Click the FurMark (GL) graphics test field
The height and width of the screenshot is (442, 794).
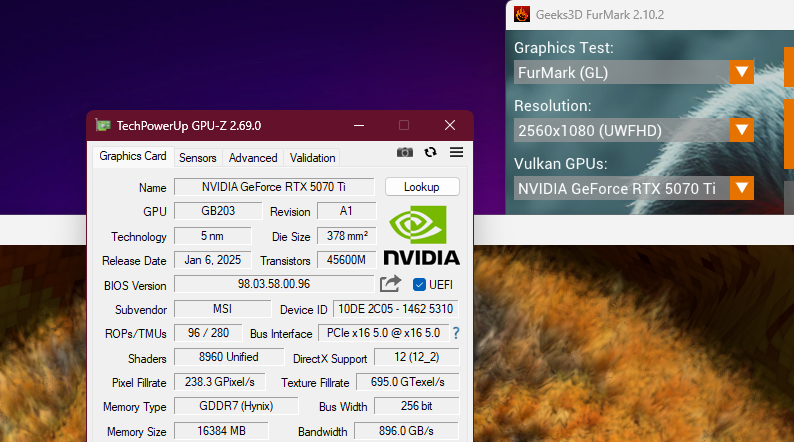click(622, 72)
